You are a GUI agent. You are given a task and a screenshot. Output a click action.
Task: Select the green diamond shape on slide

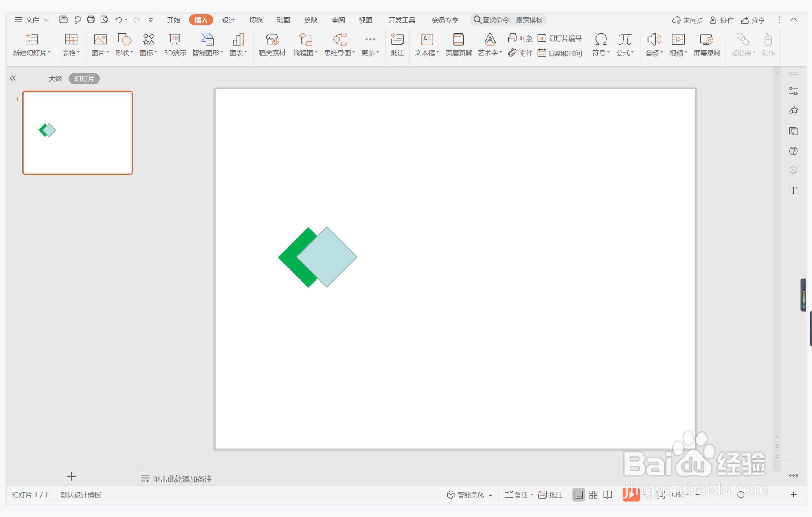click(294, 257)
